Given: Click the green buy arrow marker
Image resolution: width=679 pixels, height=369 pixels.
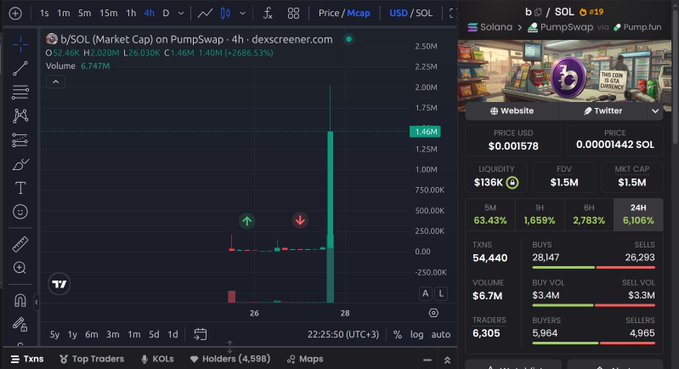Looking at the screenshot, I should tap(247, 221).
